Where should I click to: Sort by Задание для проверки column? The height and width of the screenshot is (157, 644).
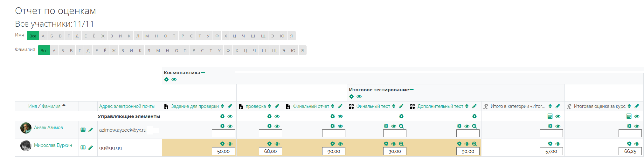[222, 106]
